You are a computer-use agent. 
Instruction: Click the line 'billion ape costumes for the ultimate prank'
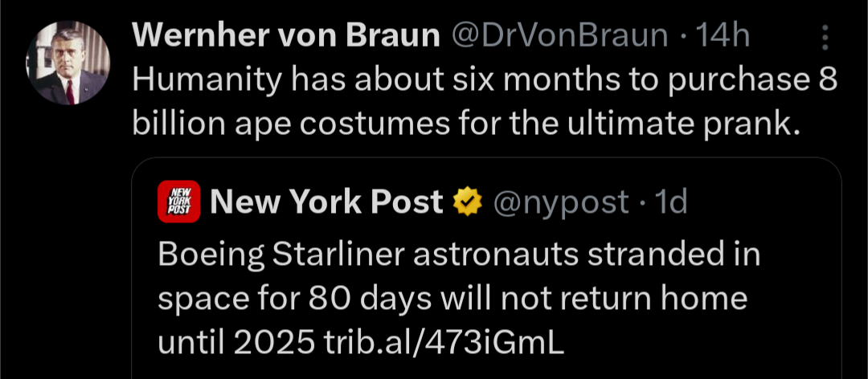(x=466, y=124)
